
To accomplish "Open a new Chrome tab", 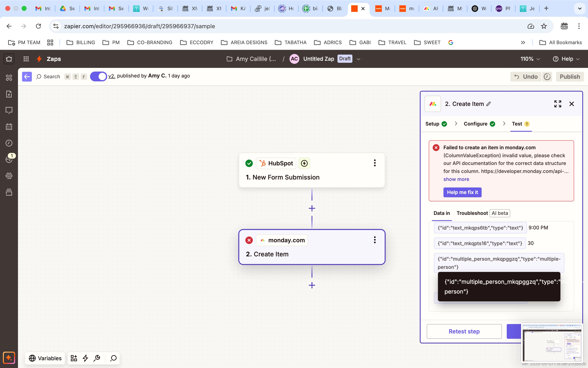I will coord(546,9).
